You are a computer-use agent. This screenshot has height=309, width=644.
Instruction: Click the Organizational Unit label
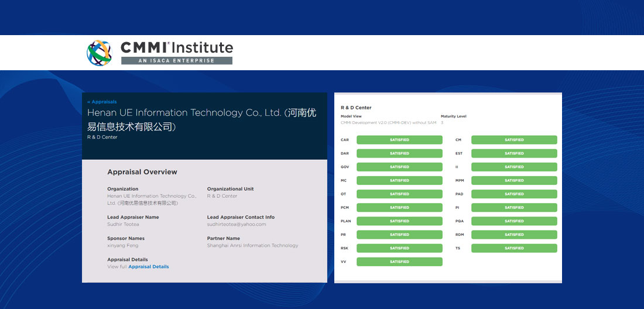(x=231, y=189)
